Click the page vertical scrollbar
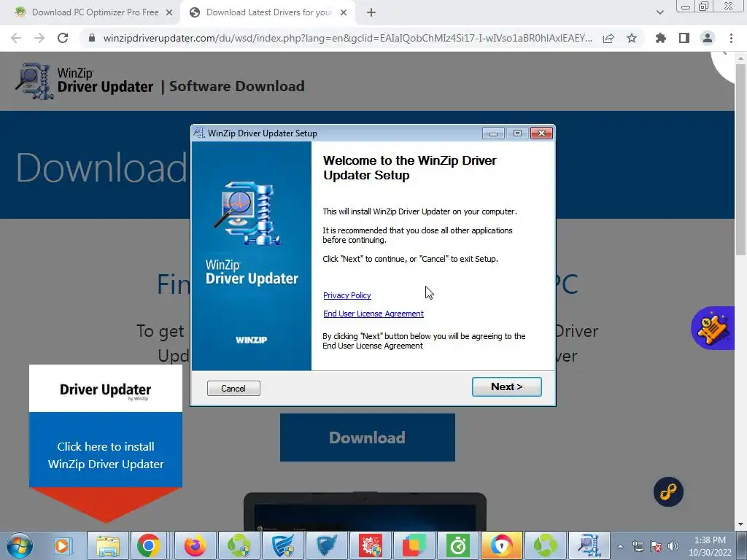 [740, 159]
